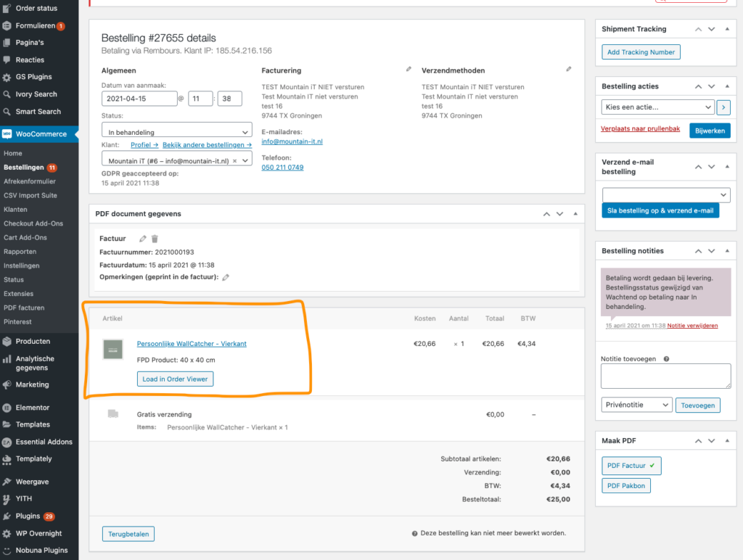Collapse the Bestelling notities panel
The width and height of the screenshot is (743, 560).
tap(726, 250)
